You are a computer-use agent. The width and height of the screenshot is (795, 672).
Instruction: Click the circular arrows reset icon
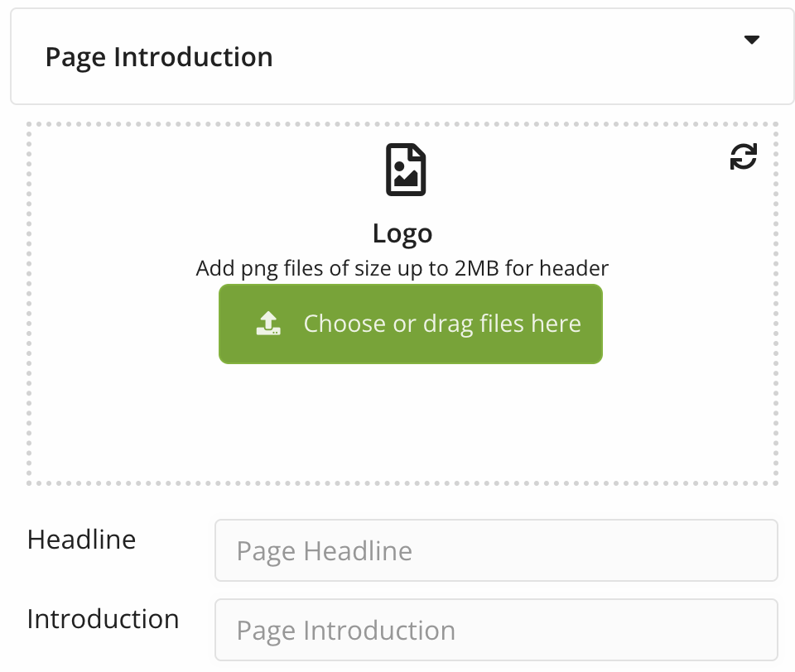point(744,156)
